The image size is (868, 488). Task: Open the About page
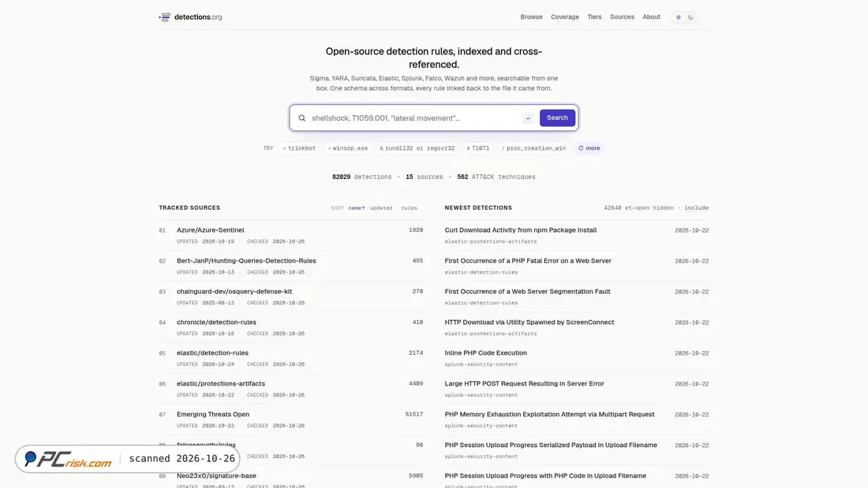click(652, 17)
